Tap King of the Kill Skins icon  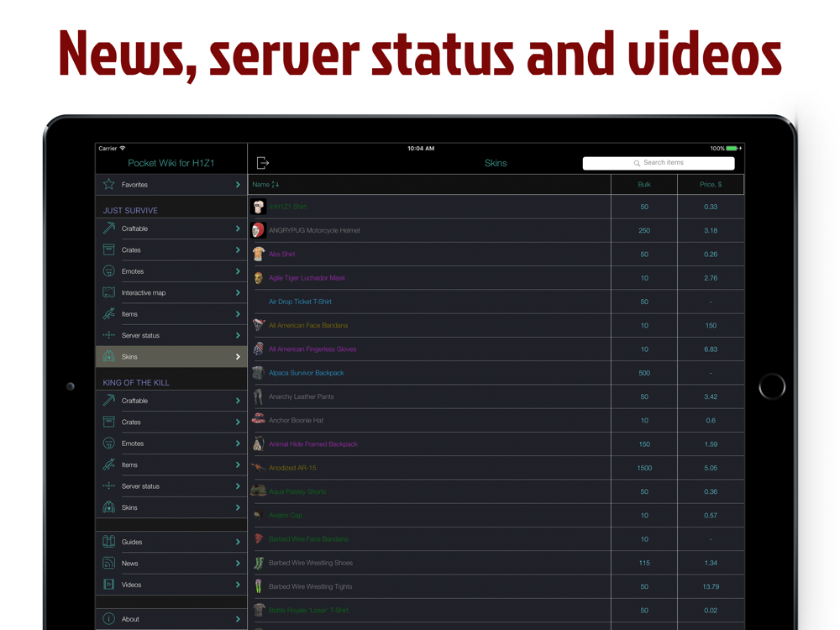(108, 507)
